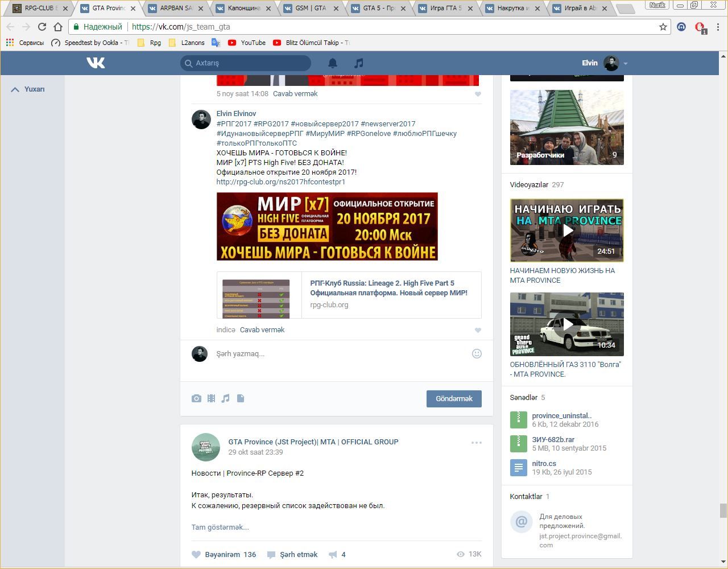Like the comment dated 5 noy 14:08
The image size is (728, 569).
tap(478, 94)
